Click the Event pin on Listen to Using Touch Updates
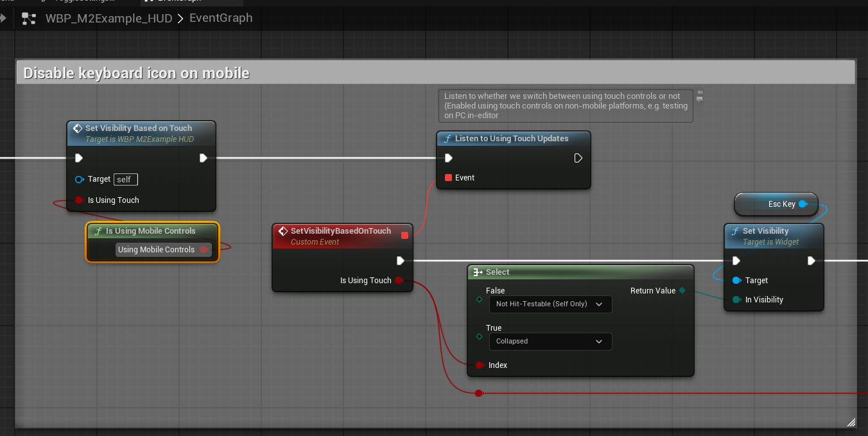This screenshot has width=868, height=436. 448,178
